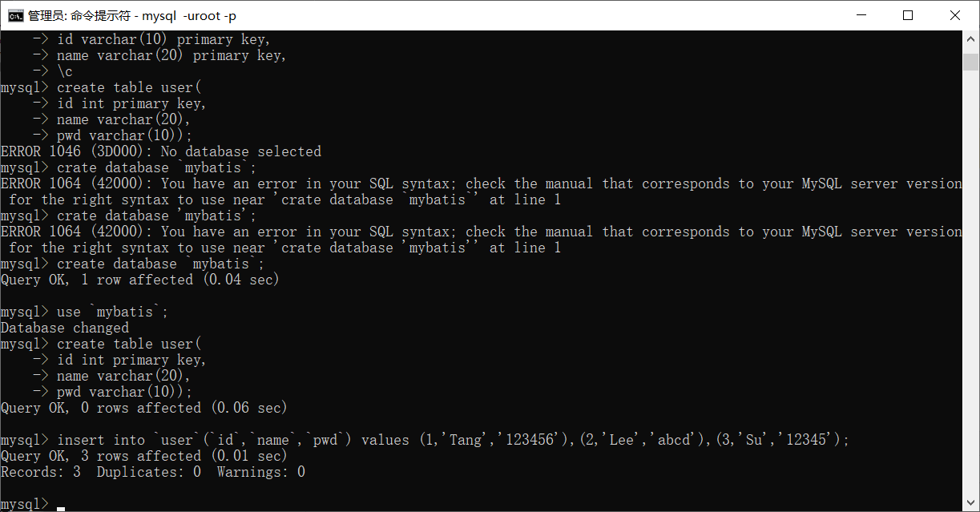This screenshot has height=512, width=980.
Task: Close the mysql command prompt window
Action: coord(955,15)
